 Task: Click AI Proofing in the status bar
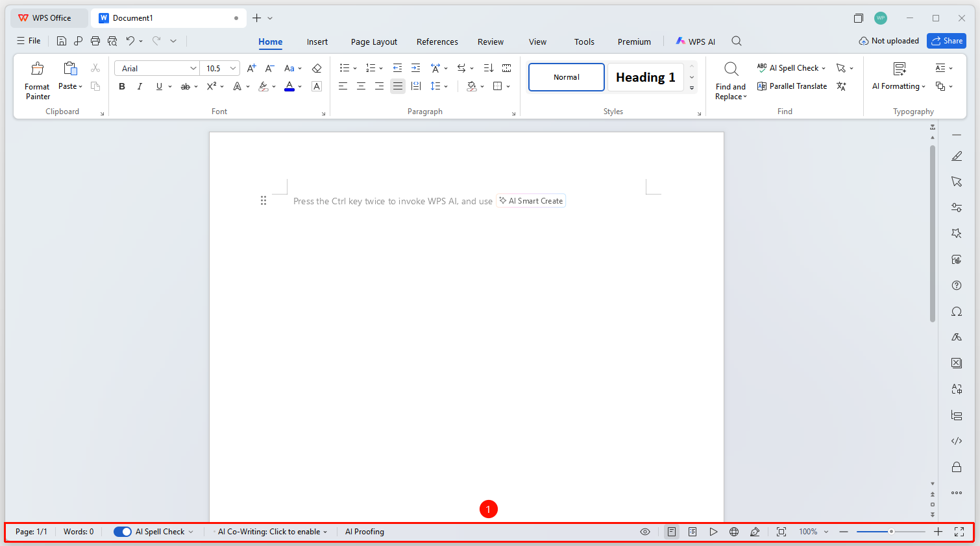(365, 532)
